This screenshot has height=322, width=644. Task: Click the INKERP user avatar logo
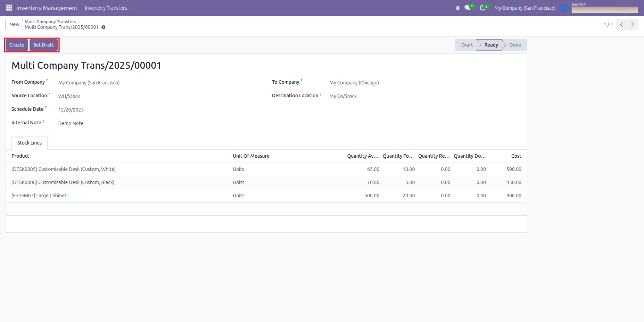click(x=565, y=8)
